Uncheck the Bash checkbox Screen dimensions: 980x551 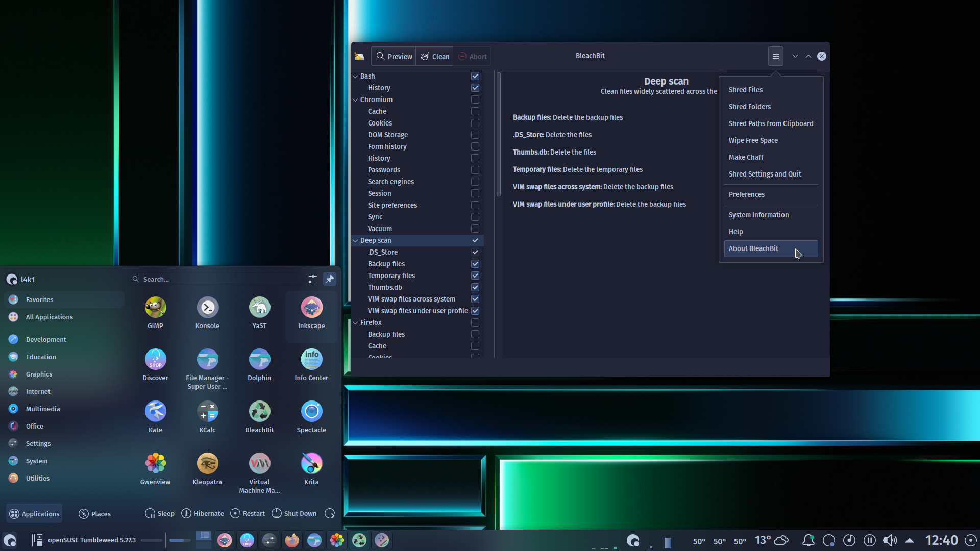(475, 76)
